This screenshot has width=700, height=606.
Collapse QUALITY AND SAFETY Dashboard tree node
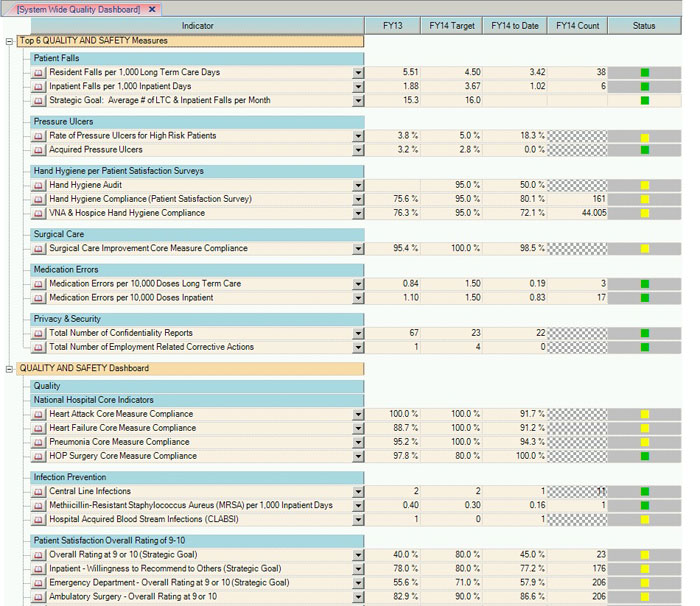[9, 369]
